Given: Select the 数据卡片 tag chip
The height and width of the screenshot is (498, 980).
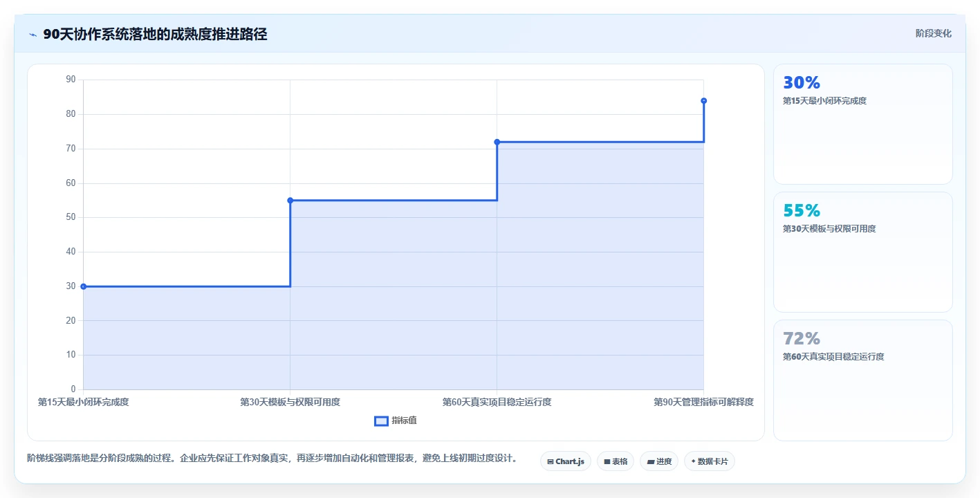Looking at the screenshot, I should pyautogui.click(x=709, y=461).
